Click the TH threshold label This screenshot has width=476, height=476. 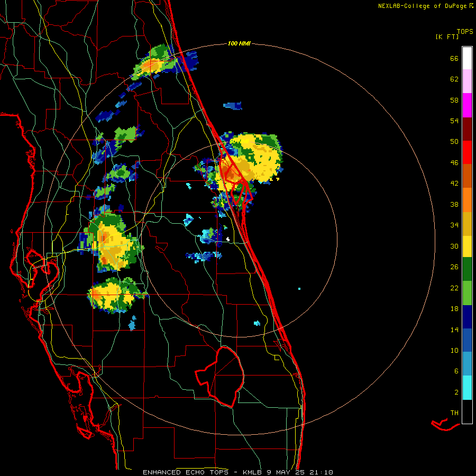[x=454, y=413]
